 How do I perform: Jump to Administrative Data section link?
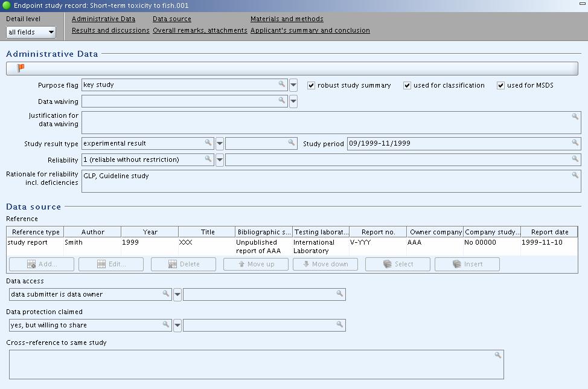tap(103, 19)
